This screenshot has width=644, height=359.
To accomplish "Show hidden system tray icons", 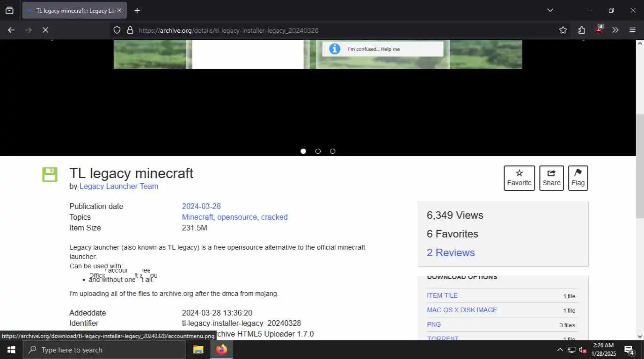I will coord(560,350).
